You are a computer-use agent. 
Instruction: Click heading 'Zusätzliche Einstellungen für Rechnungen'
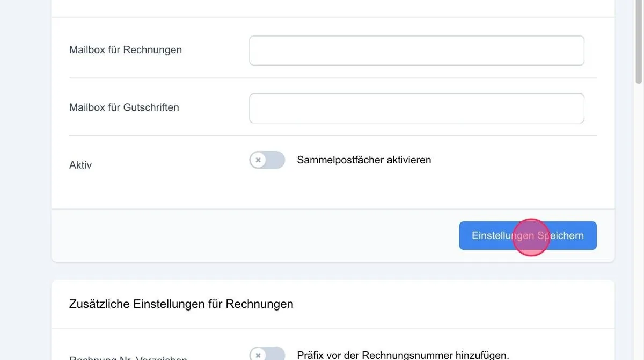181,304
